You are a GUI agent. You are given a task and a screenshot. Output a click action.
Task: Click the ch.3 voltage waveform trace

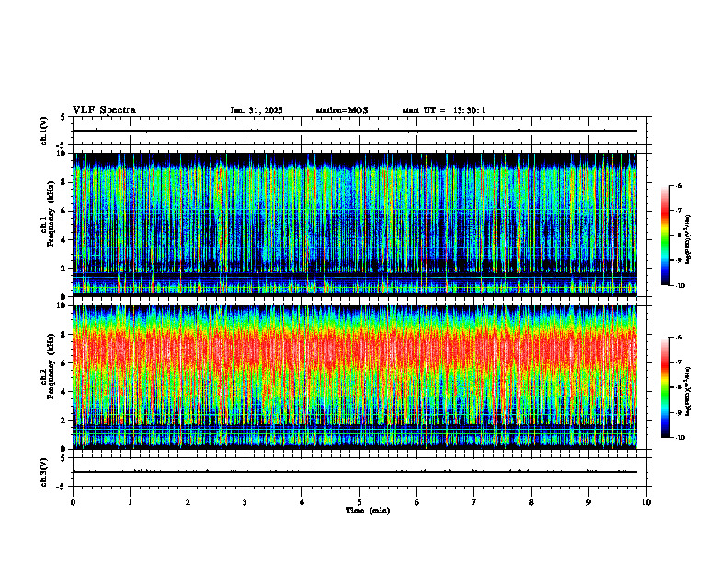click(x=355, y=472)
